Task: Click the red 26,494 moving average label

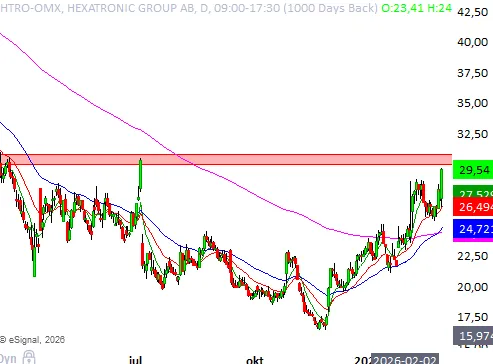Action: pos(473,207)
